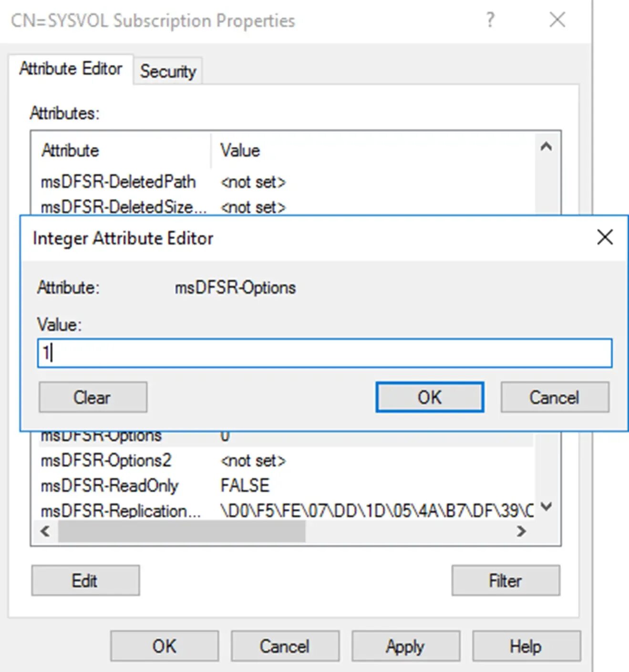The image size is (629, 672).
Task: Select the msDFSR-DeletedPath attribute row
Action: tap(117, 182)
